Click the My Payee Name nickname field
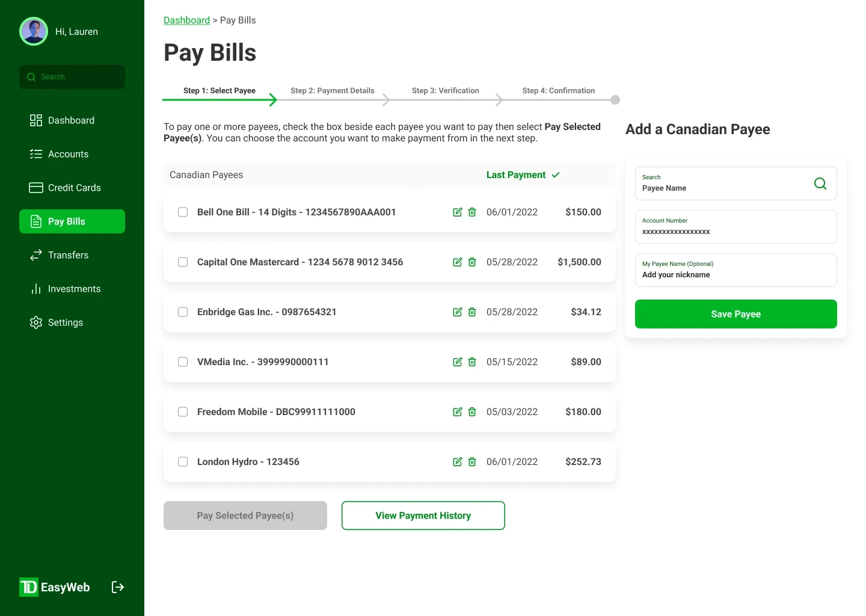Image resolution: width=866 pixels, height=616 pixels. coord(736,270)
